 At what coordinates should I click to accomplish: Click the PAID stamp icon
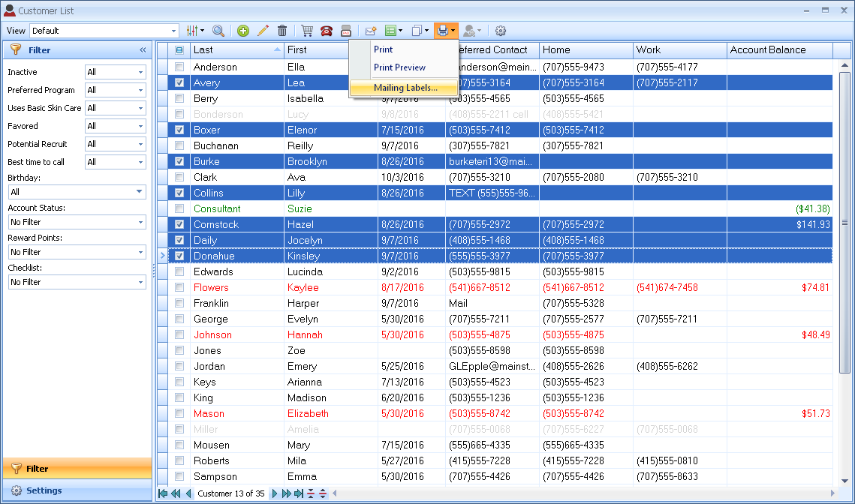click(346, 31)
